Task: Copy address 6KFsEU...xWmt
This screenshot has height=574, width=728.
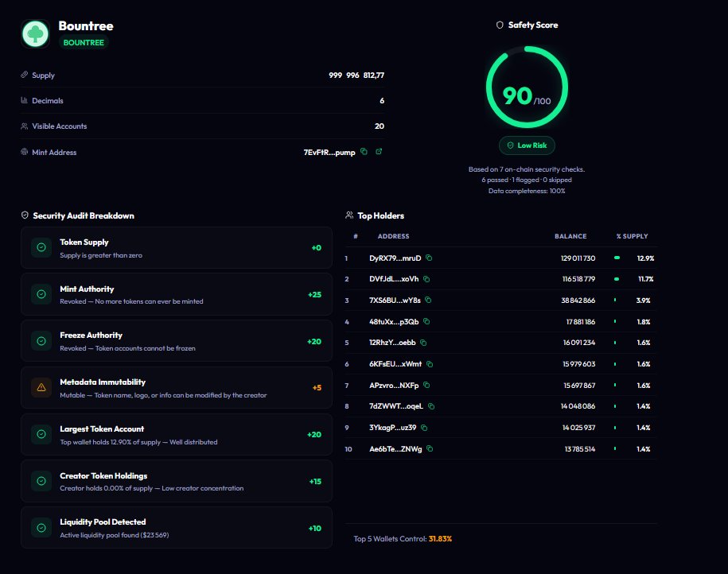Action: [x=430, y=364]
